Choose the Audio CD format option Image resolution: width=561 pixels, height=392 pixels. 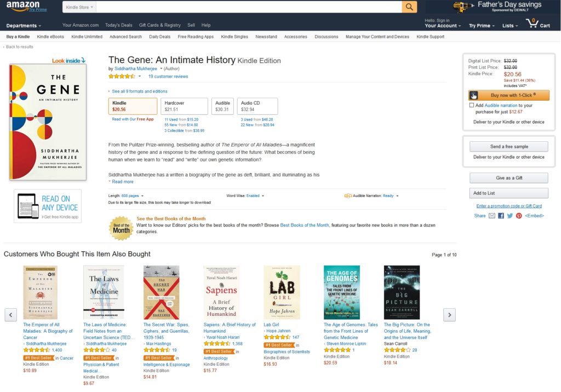click(257, 106)
